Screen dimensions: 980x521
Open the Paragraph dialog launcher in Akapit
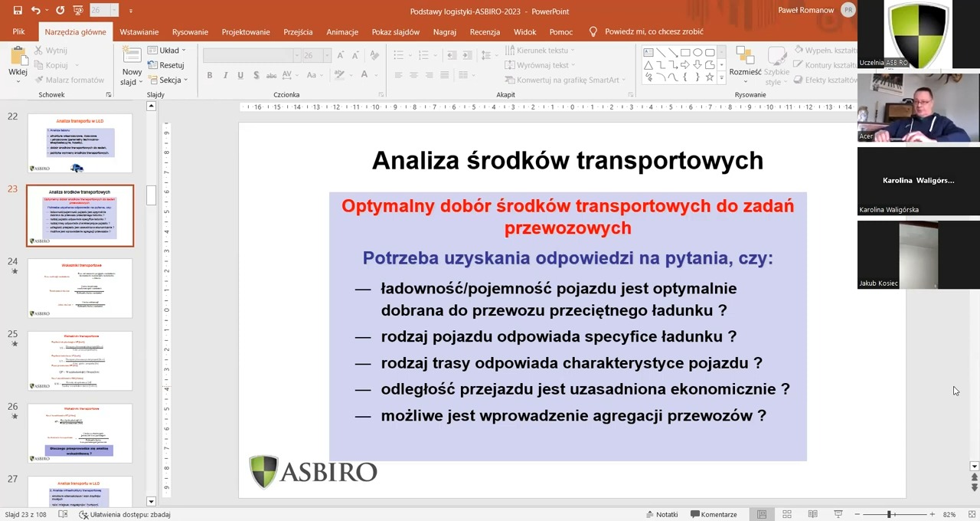click(632, 95)
